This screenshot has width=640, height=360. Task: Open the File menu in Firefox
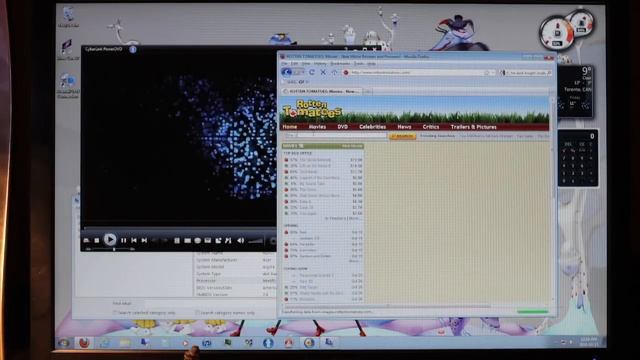coord(284,64)
